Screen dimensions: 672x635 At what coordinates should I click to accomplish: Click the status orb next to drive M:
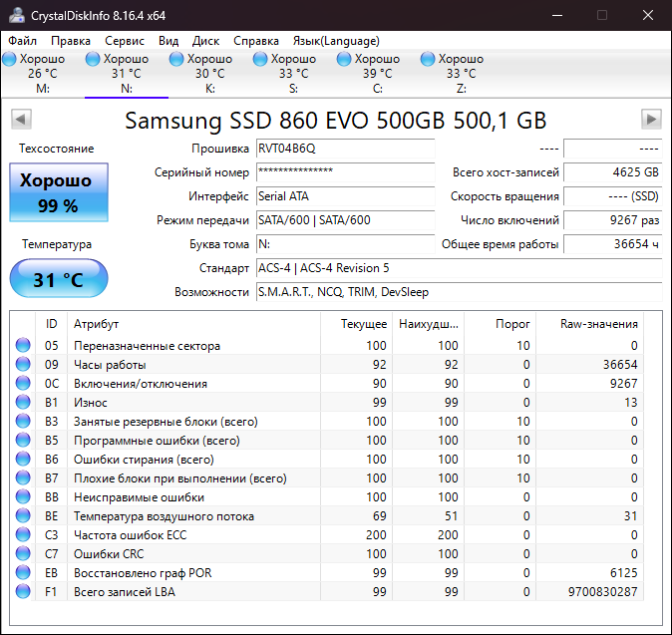[x=10, y=60]
